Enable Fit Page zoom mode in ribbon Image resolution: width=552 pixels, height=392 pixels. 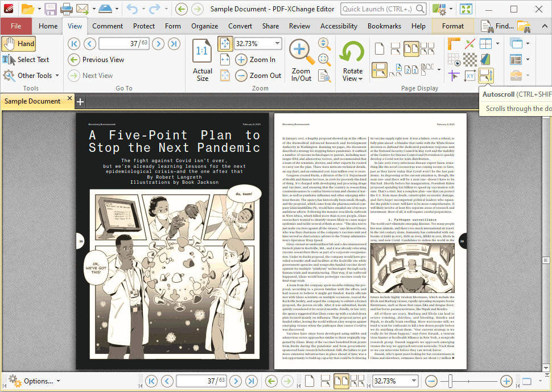[x=225, y=44]
